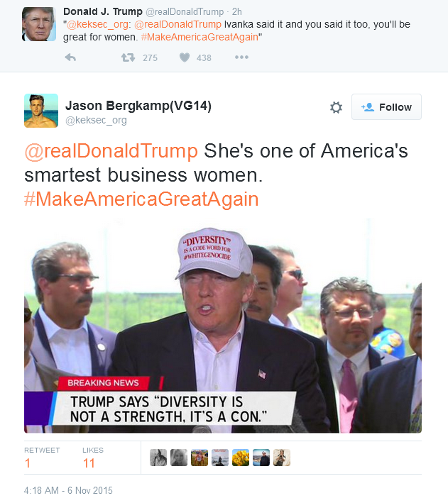The height and width of the screenshot is (503, 448).
Task: Open the large #MakeAmericaGreatAgain hashtag
Action: (141, 199)
